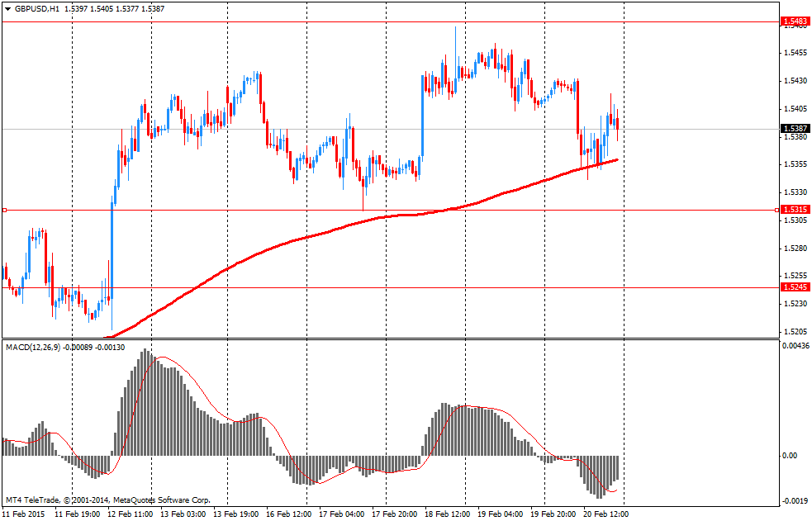812x521 pixels.
Task: Click the 1.5455 price scale value
Action: 795,53
